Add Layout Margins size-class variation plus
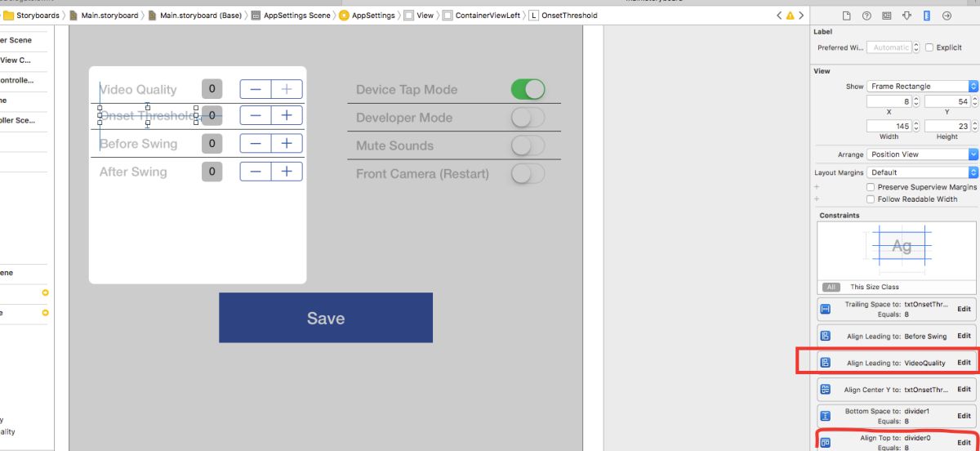 (x=817, y=187)
